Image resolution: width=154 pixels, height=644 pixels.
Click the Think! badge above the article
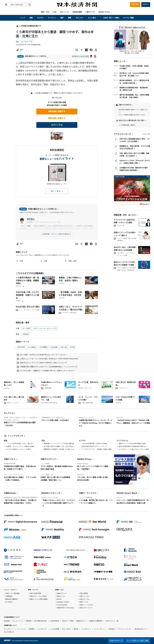[20, 56]
